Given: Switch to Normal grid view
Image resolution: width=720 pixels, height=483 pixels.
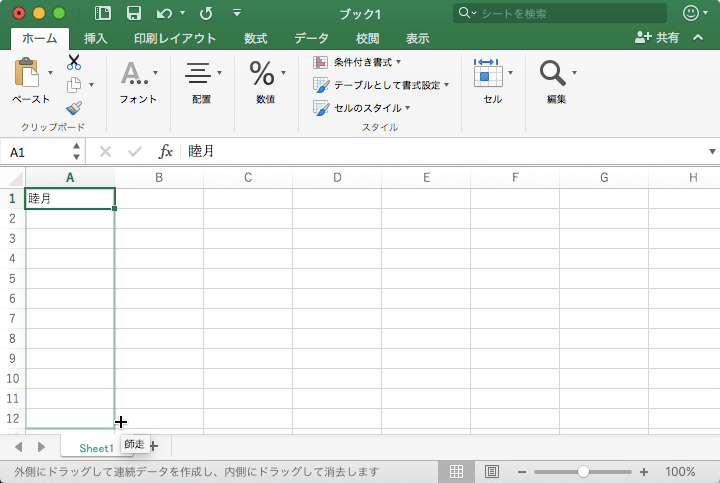Looking at the screenshot, I should pos(456,472).
